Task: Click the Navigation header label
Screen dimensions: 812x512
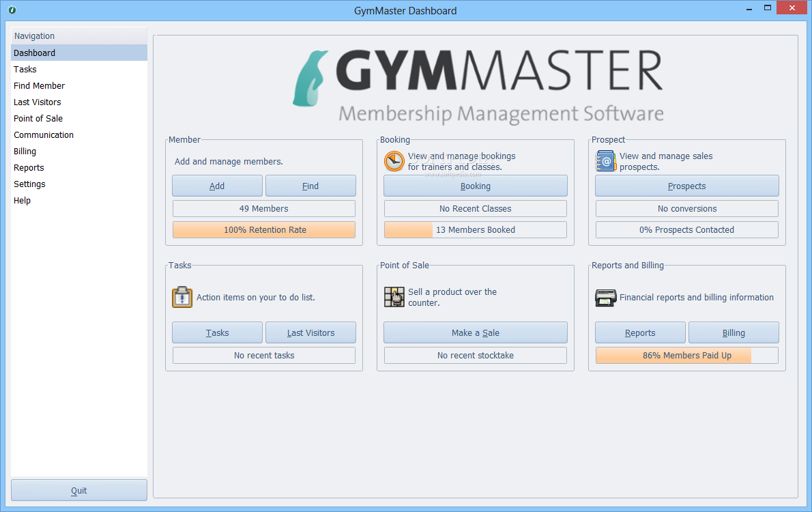Action: (x=34, y=35)
